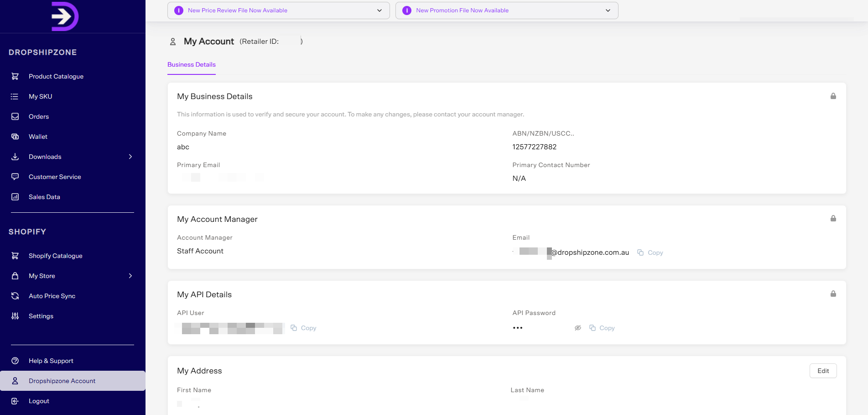Open Product Catalogue cart icon
The height and width of the screenshot is (415, 868).
coord(15,76)
